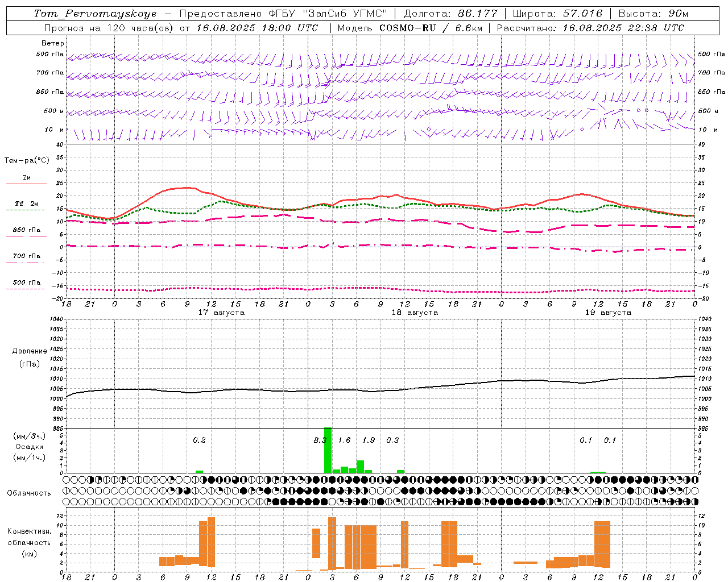
Task: Click the Рассчитано: 16.08.2025 22:38 UTC text
Action: (x=590, y=28)
